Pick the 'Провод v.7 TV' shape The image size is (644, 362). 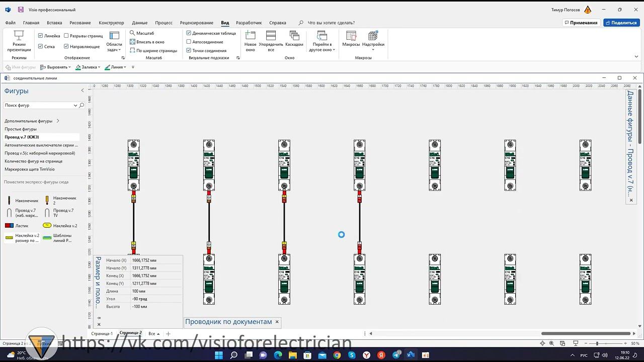point(60,213)
